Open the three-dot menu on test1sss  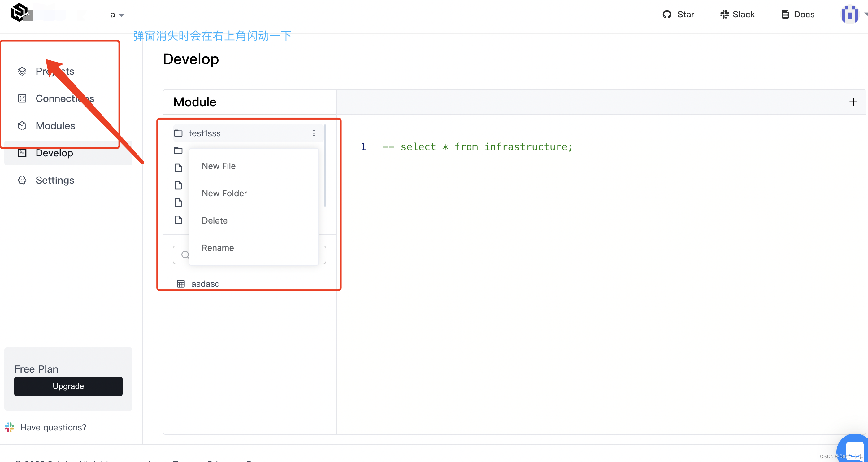point(314,133)
